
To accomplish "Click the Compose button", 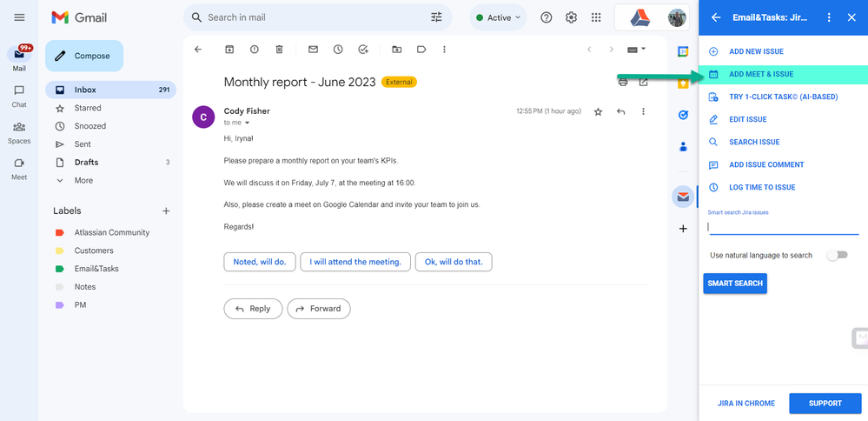I will coord(84,56).
